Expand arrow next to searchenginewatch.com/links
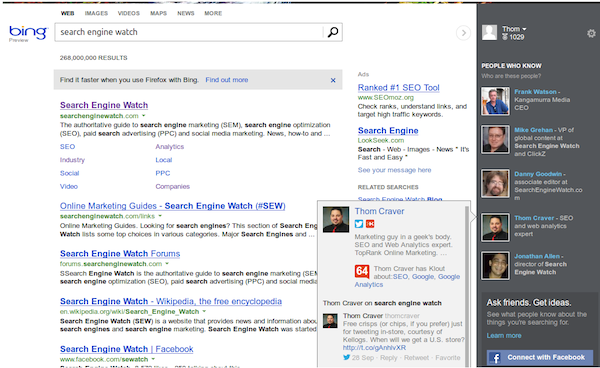This screenshot has width=600, height=368. 160,216
